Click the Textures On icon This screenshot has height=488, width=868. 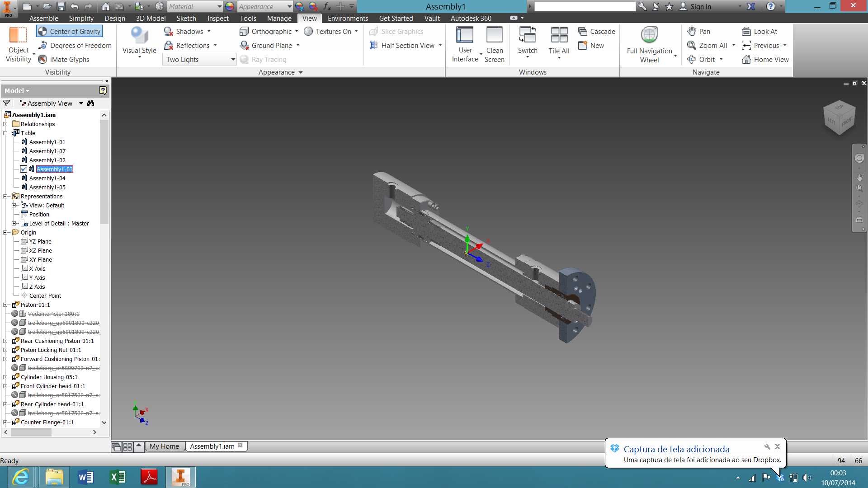[x=308, y=31]
